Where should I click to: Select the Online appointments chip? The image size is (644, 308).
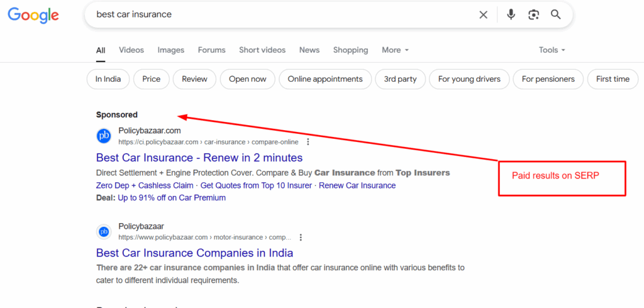[x=325, y=79]
